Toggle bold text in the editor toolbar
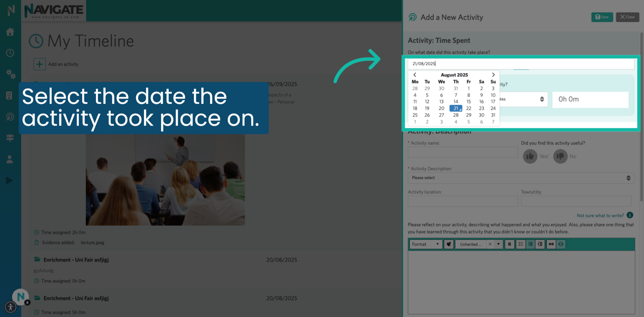This screenshot has height=317, width=644. pyautogui.click(x=509, y=244)
